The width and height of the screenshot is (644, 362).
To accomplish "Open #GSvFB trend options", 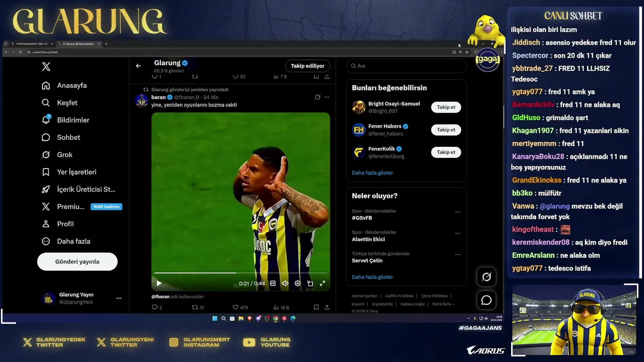I will click(x=458, y=212).
